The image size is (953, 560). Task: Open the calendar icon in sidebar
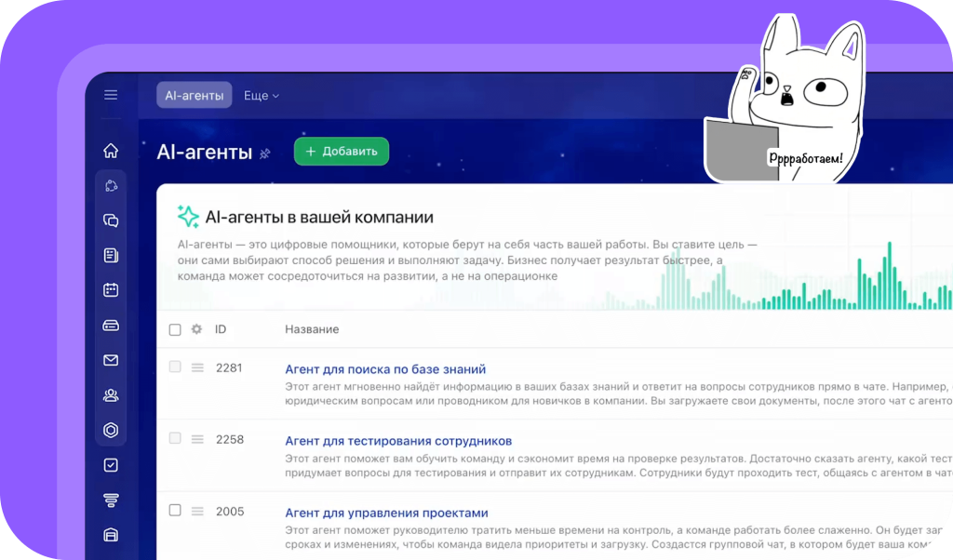(111, 290)
